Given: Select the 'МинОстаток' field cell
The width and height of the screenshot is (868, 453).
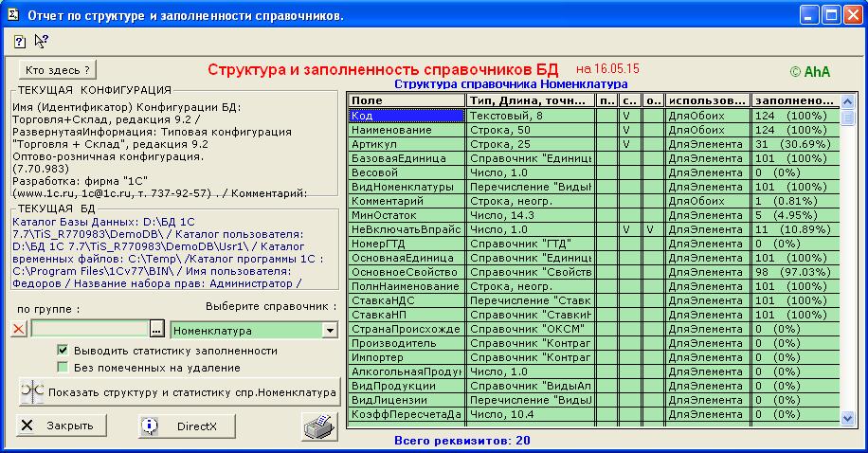Looking at the screenshot, I should tap(407, 215).
